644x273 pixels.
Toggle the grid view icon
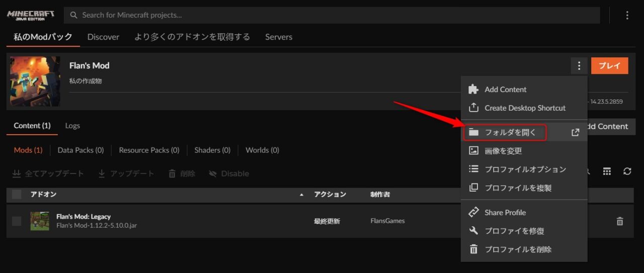607,171
